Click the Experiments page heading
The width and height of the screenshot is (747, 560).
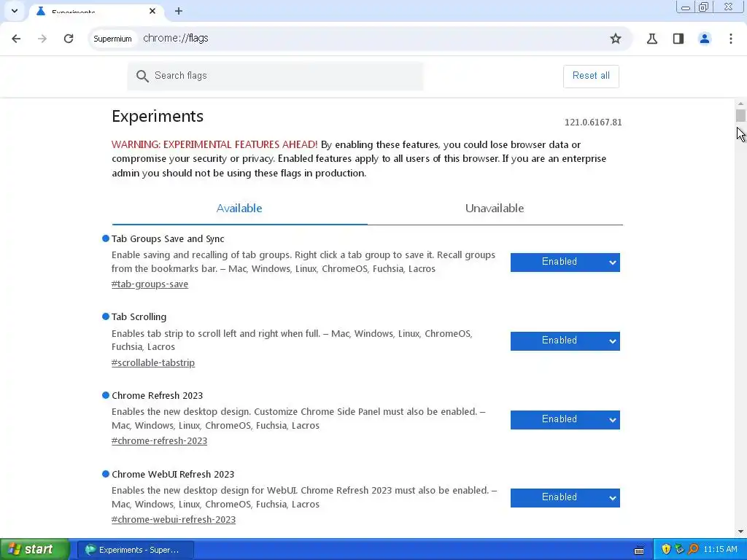[x=158, y=116]
